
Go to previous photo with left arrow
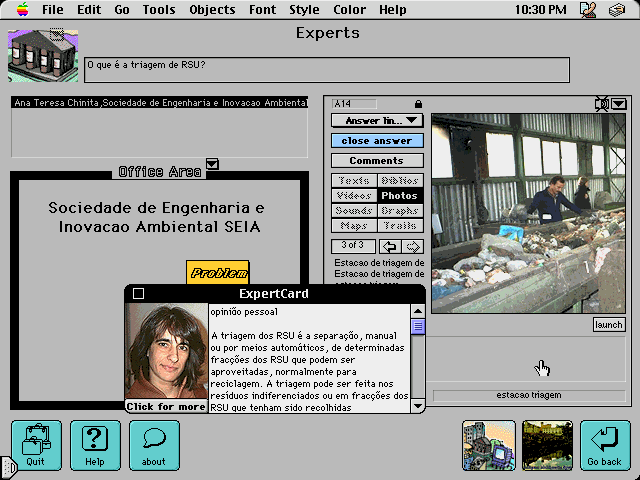point(389,246)
